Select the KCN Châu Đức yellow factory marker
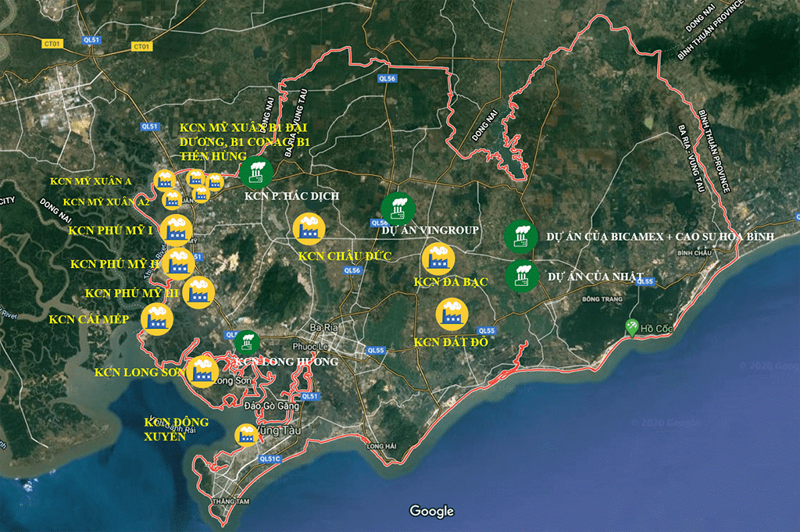Image resolution: width=800 pixels, height=532 pixels. (x=309, y=229)
